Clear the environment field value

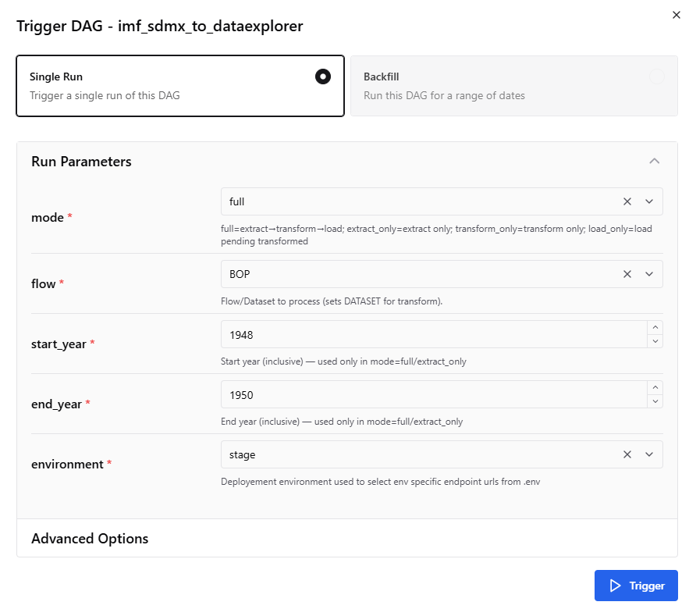point(627,454)
